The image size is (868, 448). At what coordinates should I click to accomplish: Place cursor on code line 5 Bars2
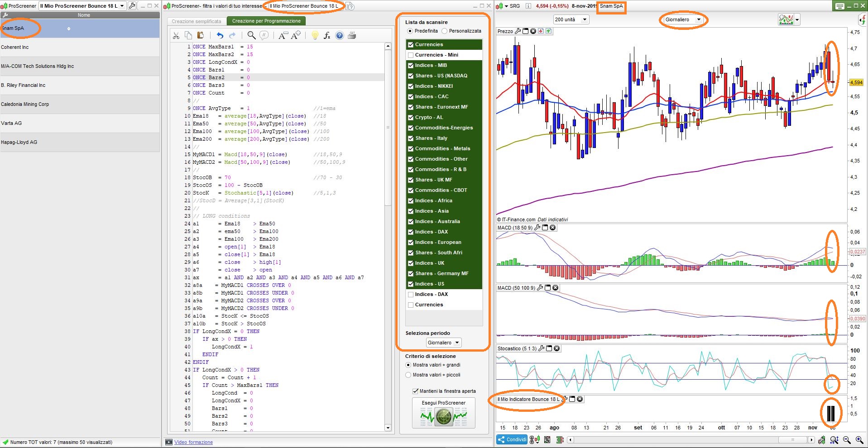pos(288,77)
